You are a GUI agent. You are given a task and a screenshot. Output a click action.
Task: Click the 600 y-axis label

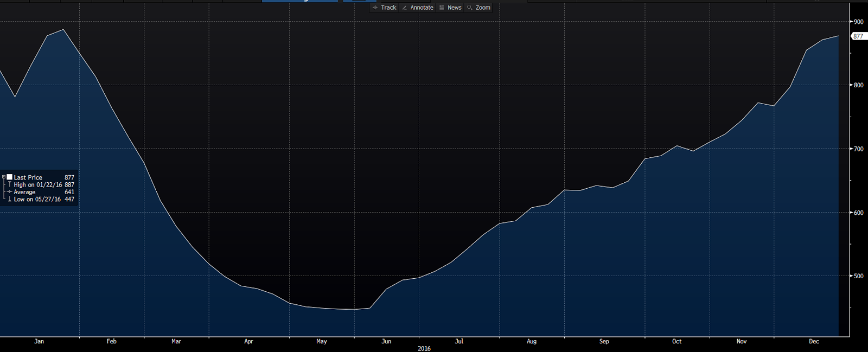[858, 213]
